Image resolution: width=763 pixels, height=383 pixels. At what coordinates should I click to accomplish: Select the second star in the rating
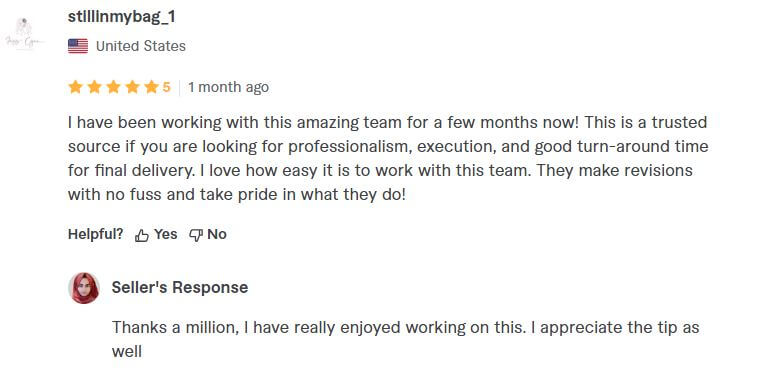[94, 87]
